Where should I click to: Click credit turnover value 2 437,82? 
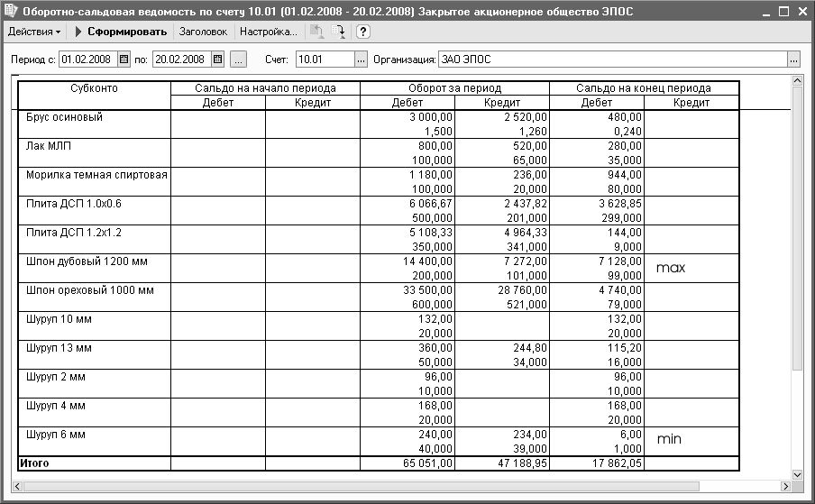click(526, 204)
